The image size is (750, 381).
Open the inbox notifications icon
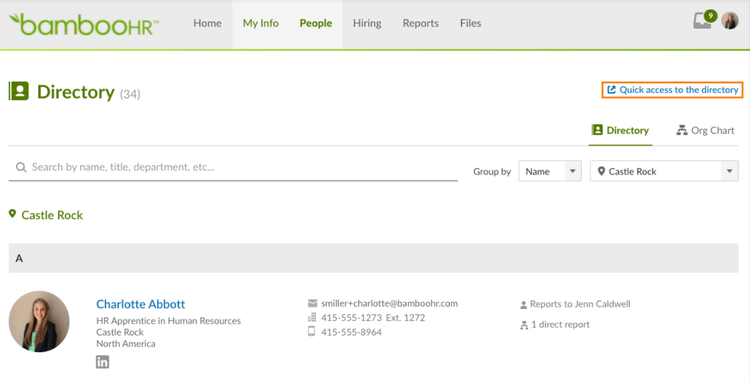(703, 21)
